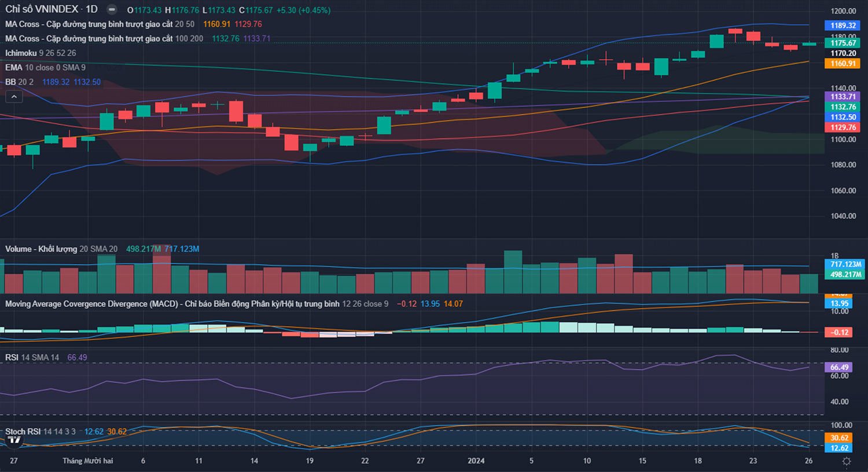
Task: Click the Stoch RSI 14 14 3 3 label
Action: (x=40, y=431)
